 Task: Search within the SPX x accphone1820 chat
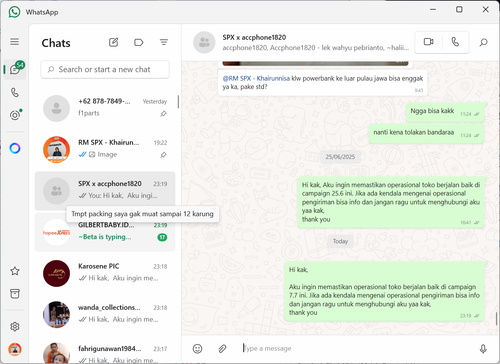[x=484, y=42]
